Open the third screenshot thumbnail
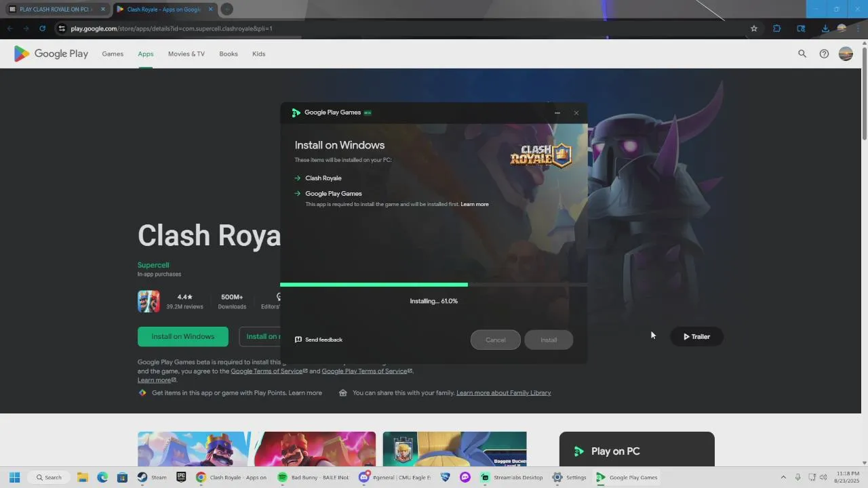Screen dimensions: 868x488 pyautogui.click(x=454, y=449)
